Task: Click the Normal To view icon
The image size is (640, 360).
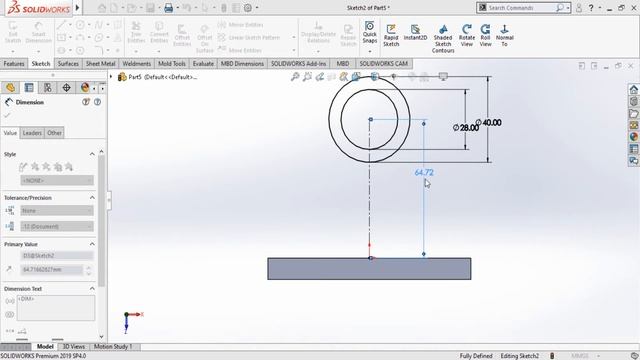Action: pyautogui.click(x=504, y=35)
